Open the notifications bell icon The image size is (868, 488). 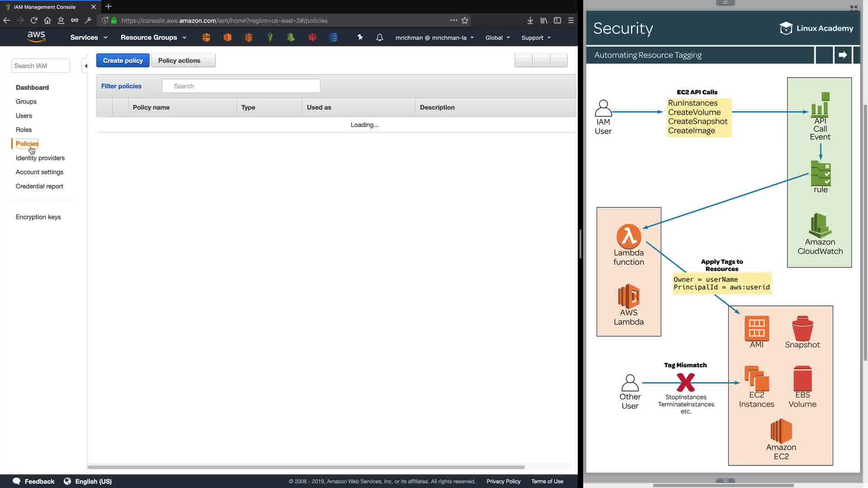click(380, 38)
